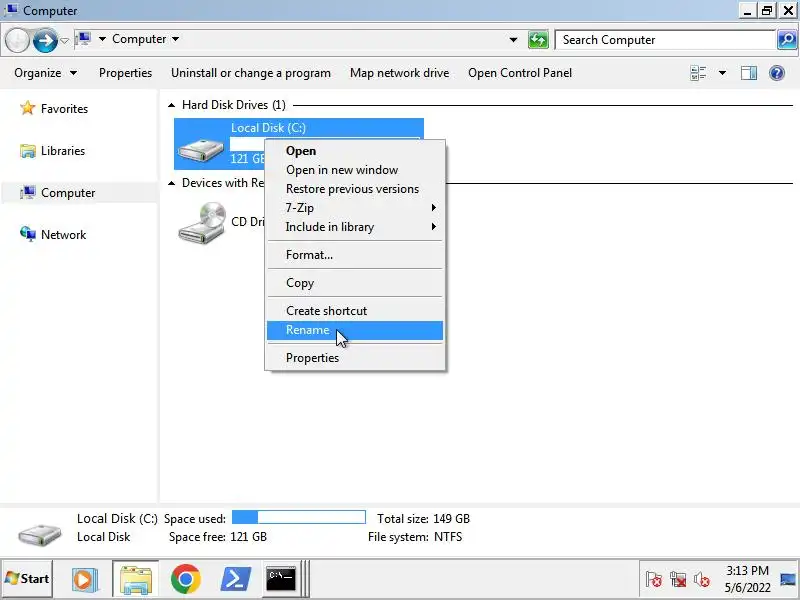This screenshot has width=800, height=600.
Task: Click the search magnifier icon
Action: tap(787, 40)
